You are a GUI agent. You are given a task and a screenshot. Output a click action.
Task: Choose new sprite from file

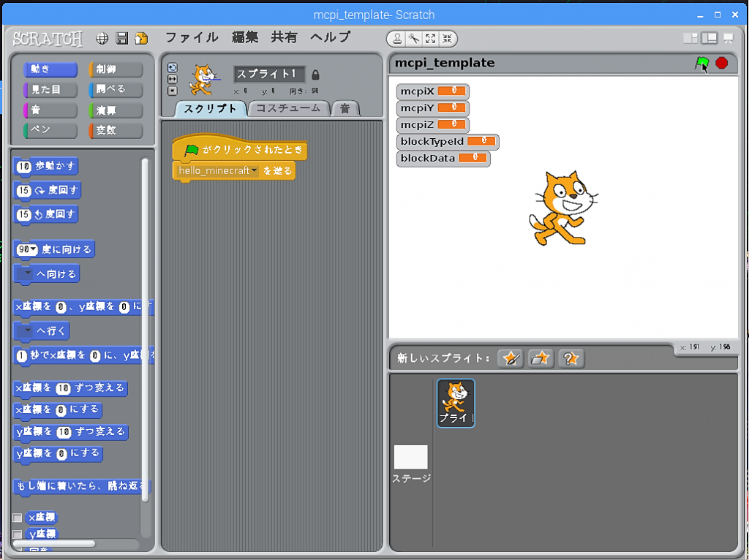(x=541, y=358)
